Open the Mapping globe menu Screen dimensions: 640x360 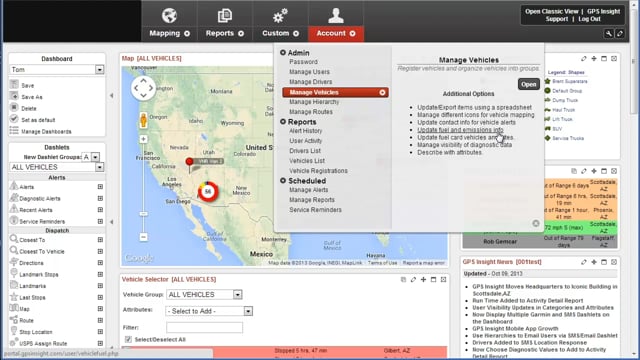click(169, 16)
